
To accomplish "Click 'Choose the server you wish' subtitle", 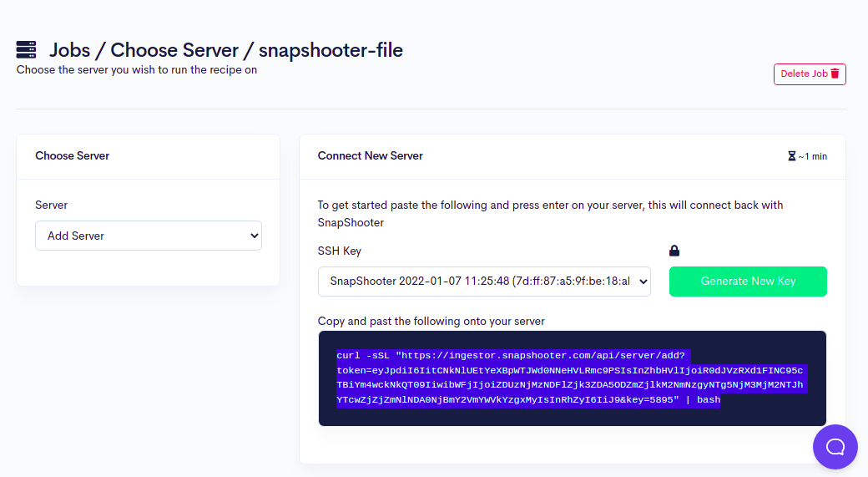I will [137, 70].
